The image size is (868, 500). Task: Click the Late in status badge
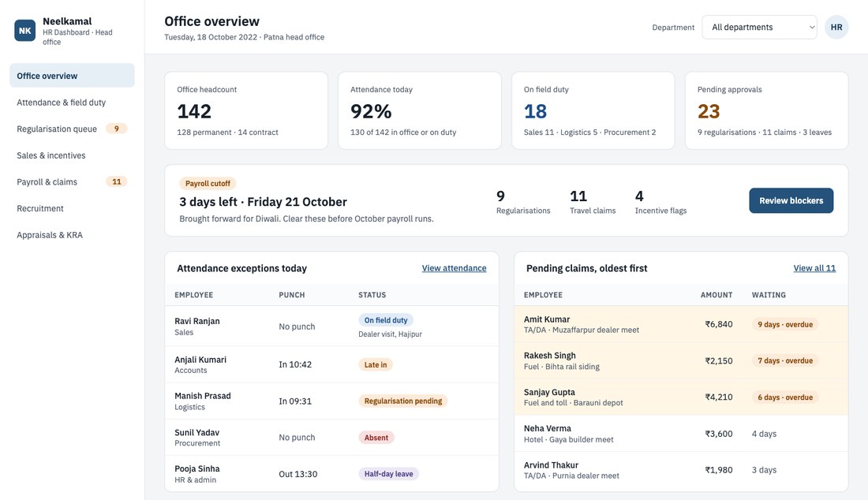(x=376, y=365)
